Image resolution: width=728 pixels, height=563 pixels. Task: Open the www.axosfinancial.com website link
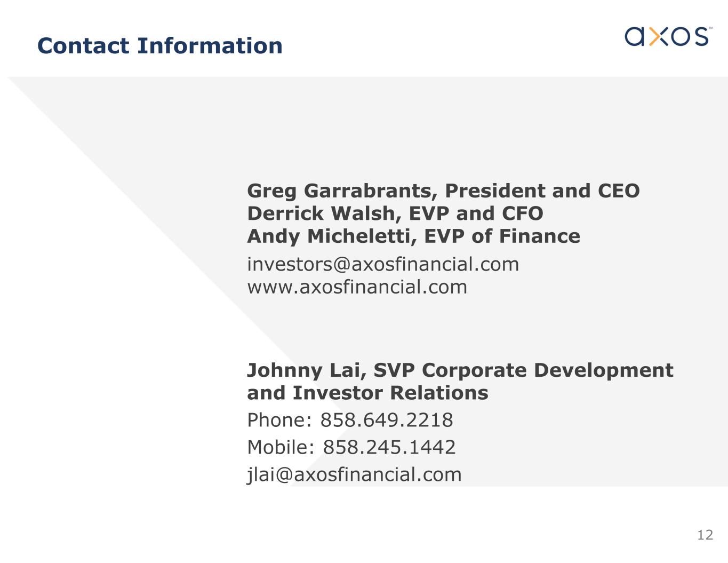pos(357,287)
